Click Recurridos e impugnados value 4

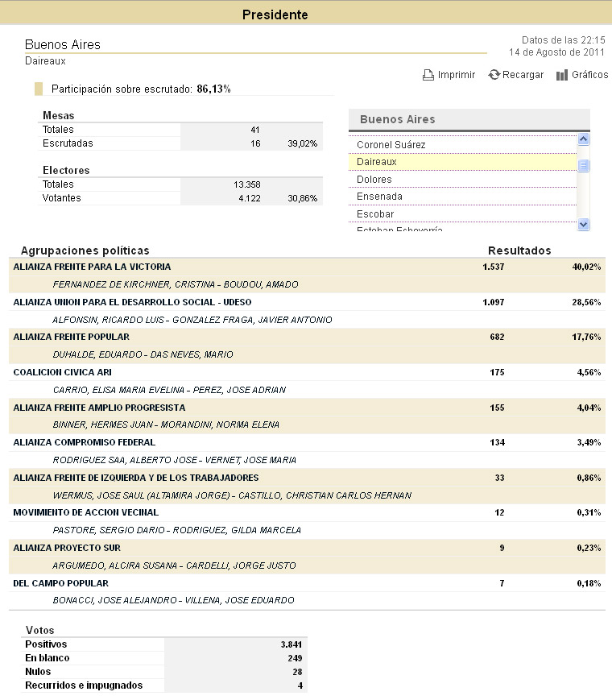[x=300, y=686]
